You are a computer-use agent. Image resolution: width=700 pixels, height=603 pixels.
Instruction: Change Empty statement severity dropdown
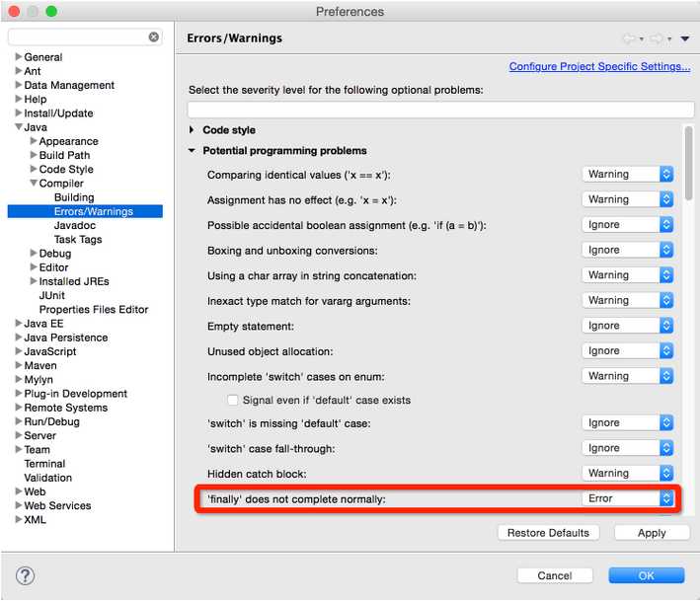click(x=627, y=326)
